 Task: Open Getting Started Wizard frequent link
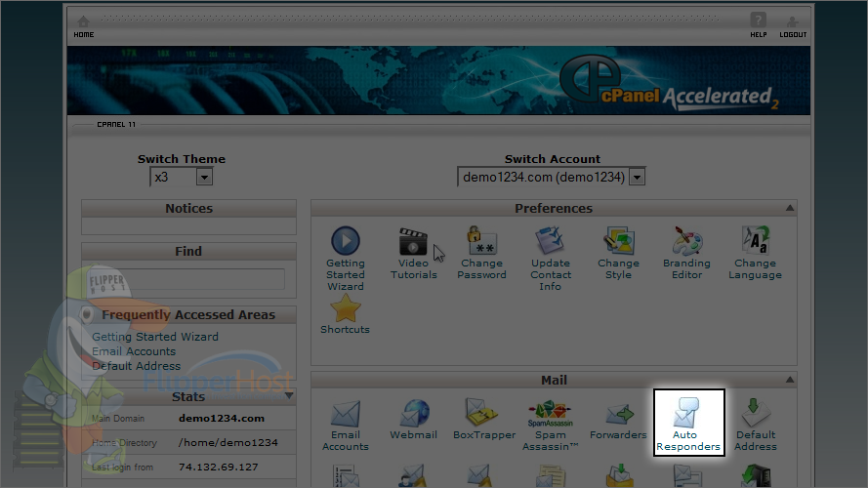(155, 337)
